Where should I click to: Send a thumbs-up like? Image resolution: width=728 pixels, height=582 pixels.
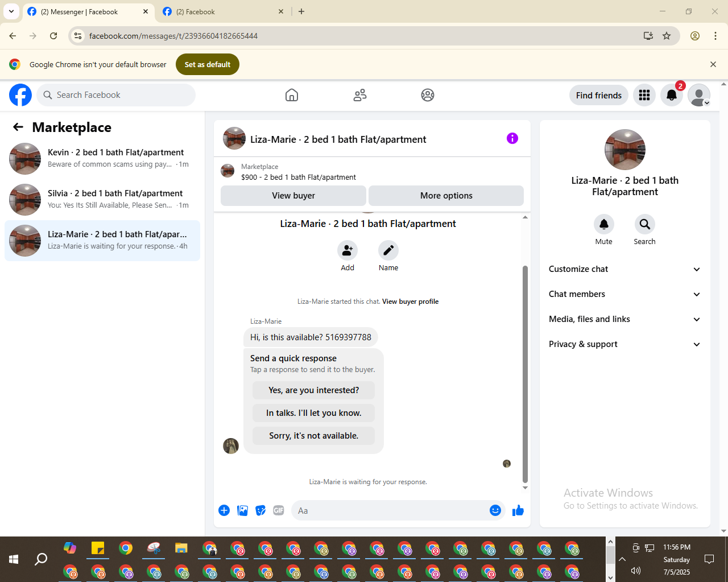pos(518,510)
